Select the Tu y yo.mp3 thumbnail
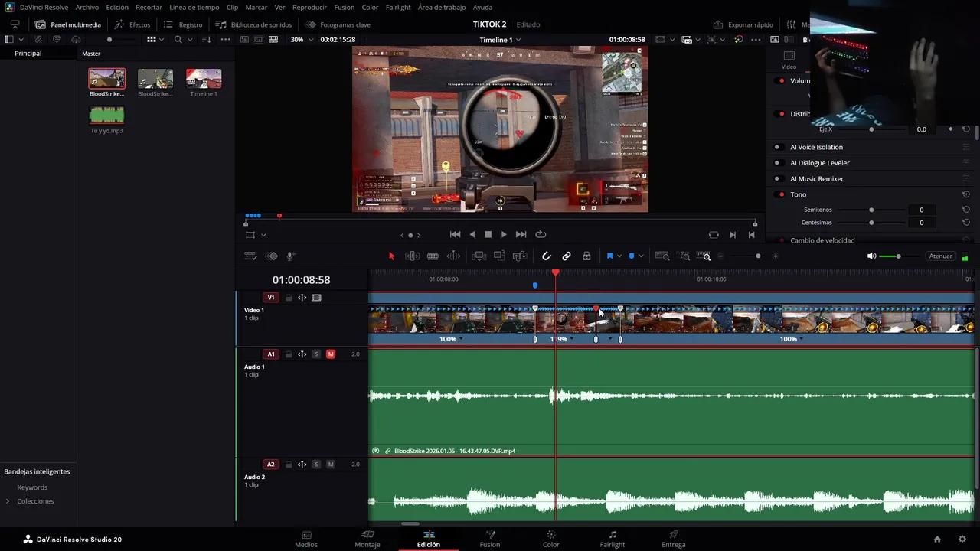The image size is (980, 551). 106,116
